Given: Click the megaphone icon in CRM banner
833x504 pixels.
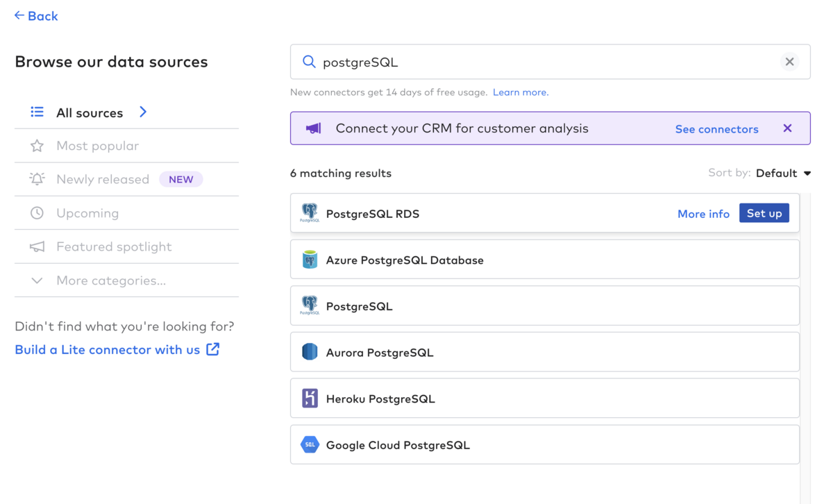Looking at the screenshot, I should pos(314,128).
